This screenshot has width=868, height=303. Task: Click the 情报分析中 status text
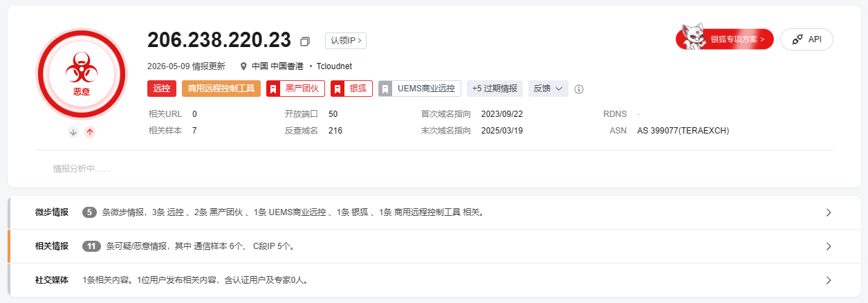82,169
